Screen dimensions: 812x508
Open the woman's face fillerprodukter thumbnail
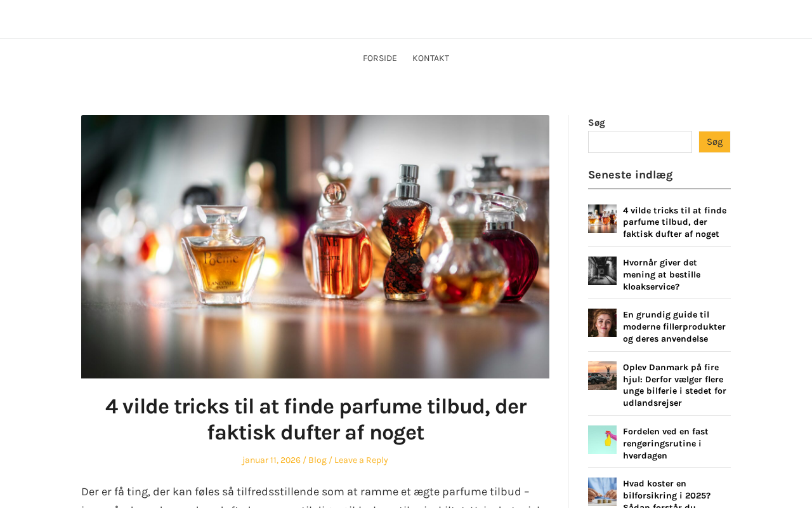pyautogui.click(x=602, y=323)
